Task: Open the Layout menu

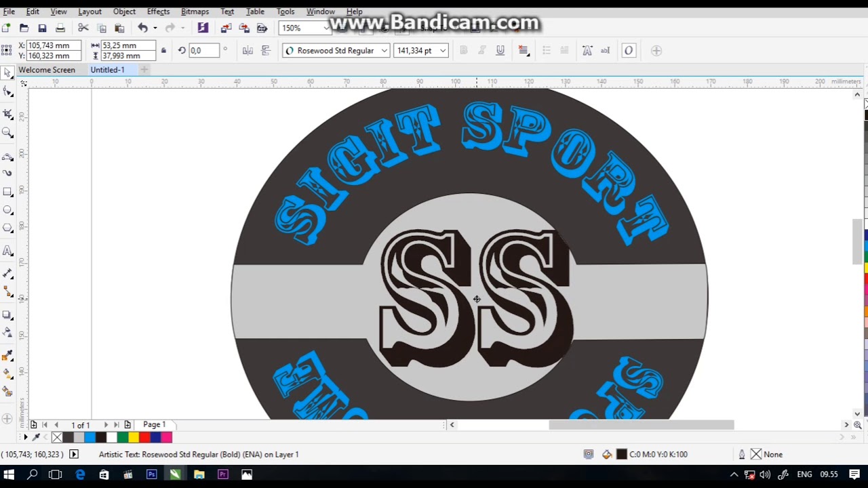Action: coord(90,12)
